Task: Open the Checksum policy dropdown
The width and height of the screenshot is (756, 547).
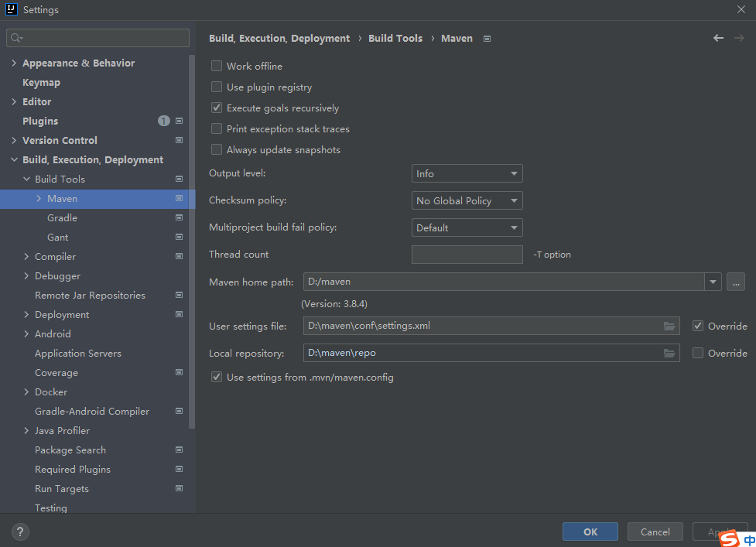Action: [467, 200]
